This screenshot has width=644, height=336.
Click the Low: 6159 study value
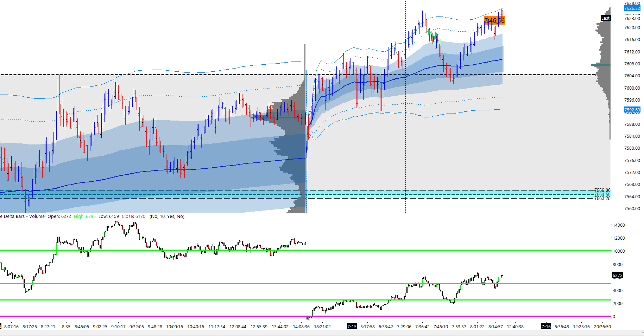[x=109, y=217]
